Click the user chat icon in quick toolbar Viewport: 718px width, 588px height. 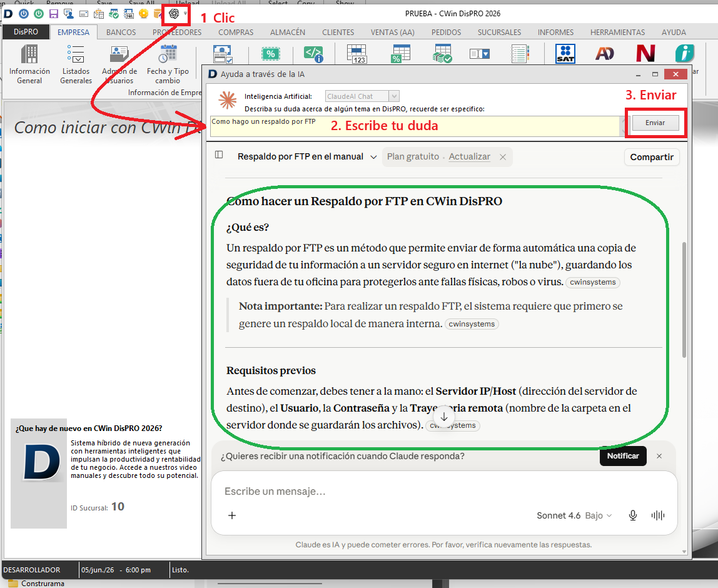pos(69,14)
